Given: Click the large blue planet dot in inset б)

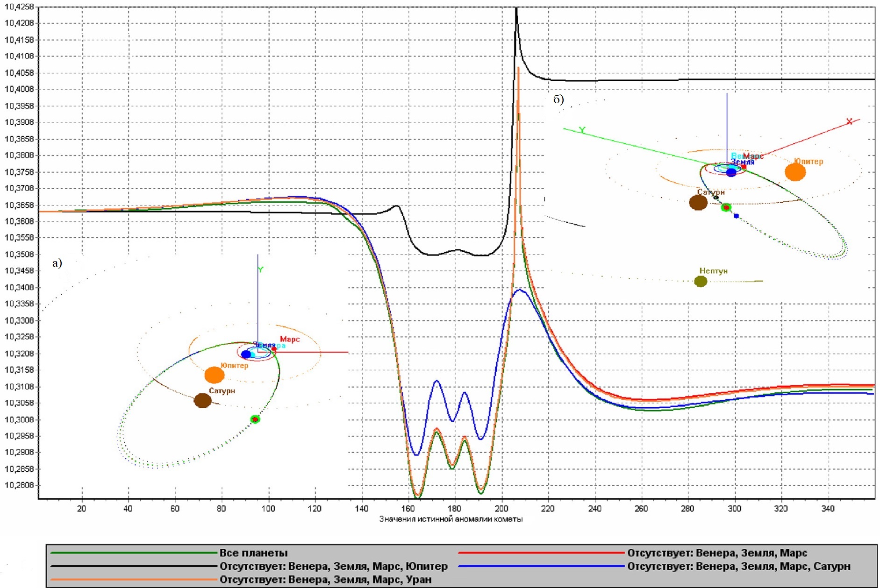Looking at the screenshot, I should (731, 172).
